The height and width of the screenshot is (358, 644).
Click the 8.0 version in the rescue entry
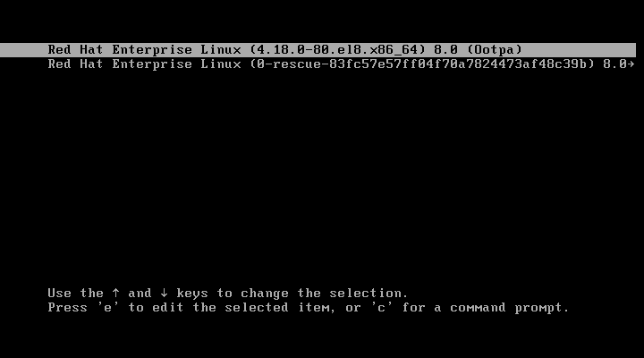614,64
